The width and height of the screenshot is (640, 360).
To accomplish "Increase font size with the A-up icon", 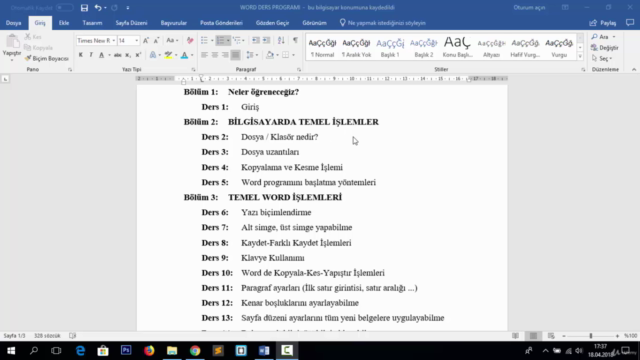I will coord(146,40).
